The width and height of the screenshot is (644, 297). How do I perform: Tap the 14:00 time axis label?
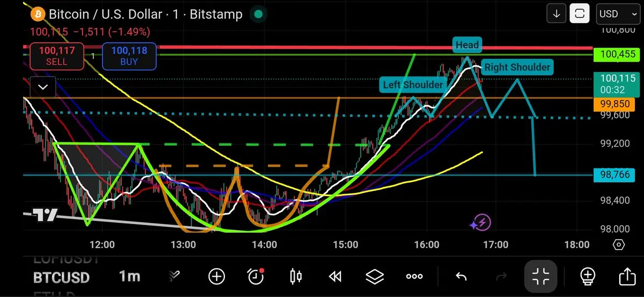coord(265,245)
